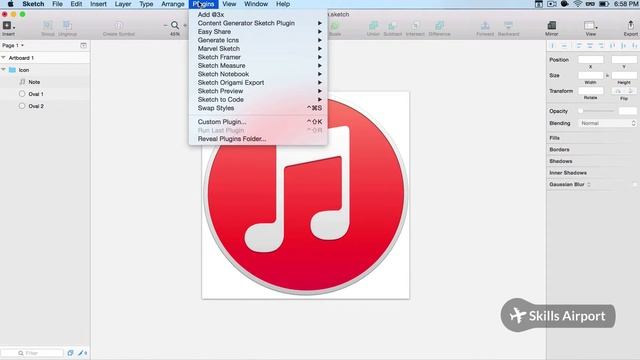Collapse the Icon group disclosure triangle
The width and height of the screenshot is (640, 360).
(4, 70)
